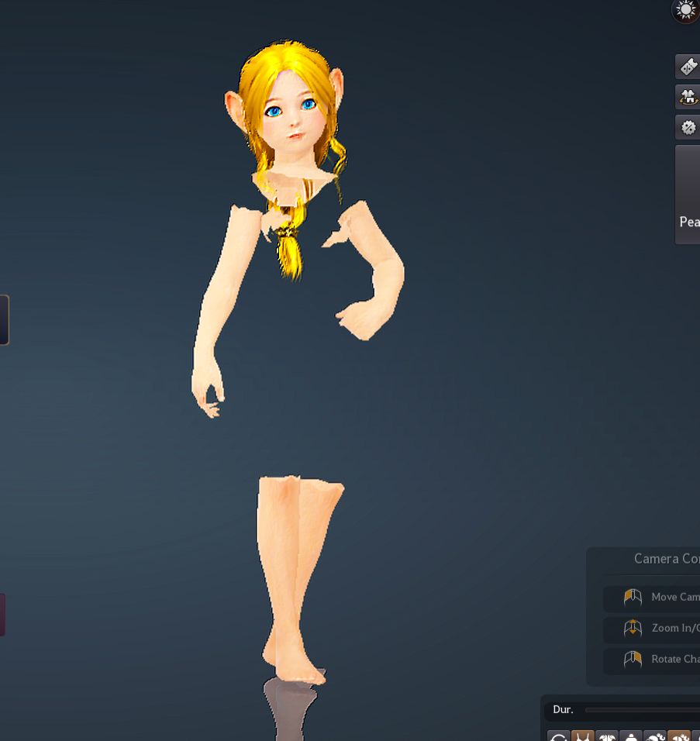Click the sun lighting icon
700x741 pixels.
pyautogui.click(x=685, y=9)
